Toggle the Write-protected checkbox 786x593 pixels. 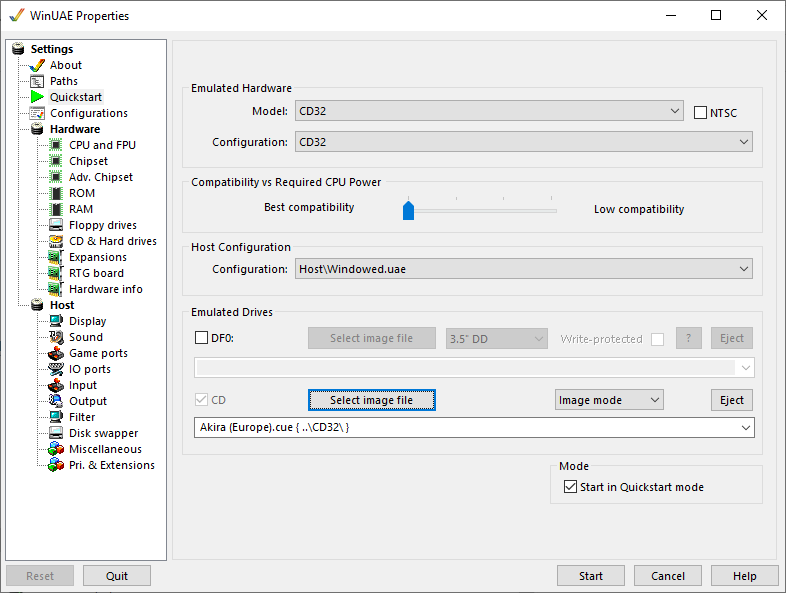tap(658, 339)
